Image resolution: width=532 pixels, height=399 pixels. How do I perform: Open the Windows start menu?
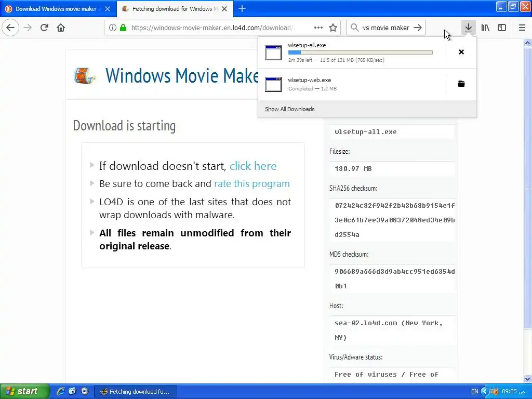[x=25, y=391]
